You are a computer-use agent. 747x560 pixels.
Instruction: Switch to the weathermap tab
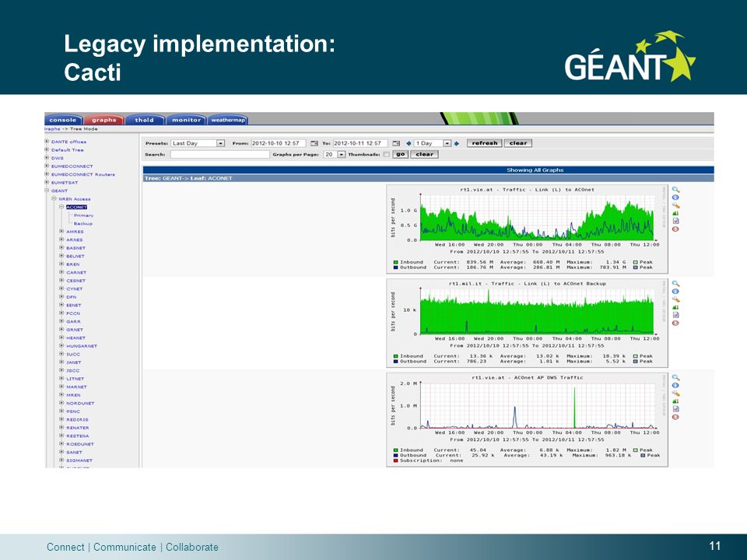[x=228, y=120]
